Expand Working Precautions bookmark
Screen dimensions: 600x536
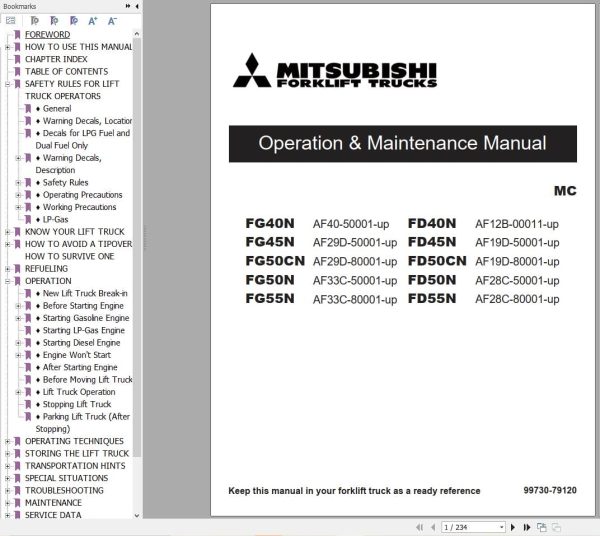pos(18,207)
